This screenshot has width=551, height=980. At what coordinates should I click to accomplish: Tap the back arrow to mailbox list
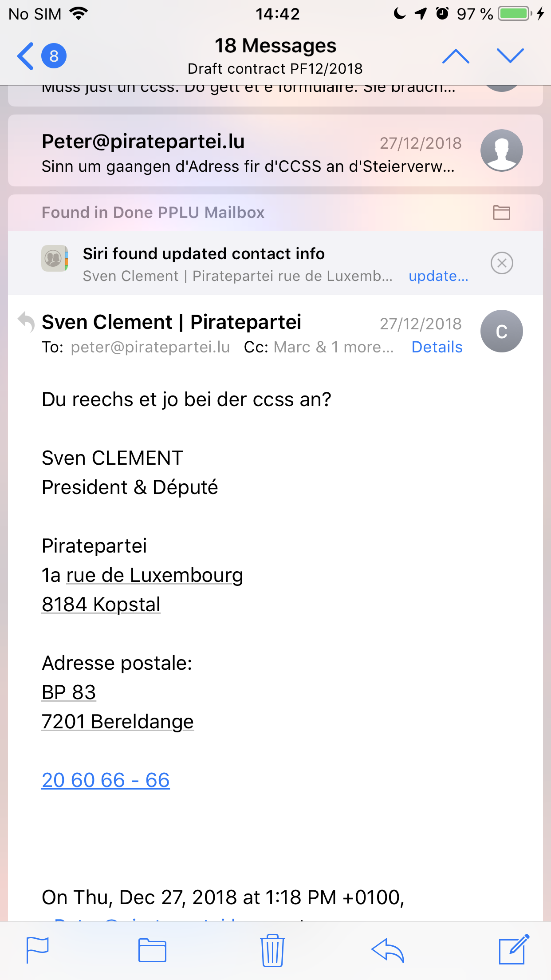coord(26,56)
